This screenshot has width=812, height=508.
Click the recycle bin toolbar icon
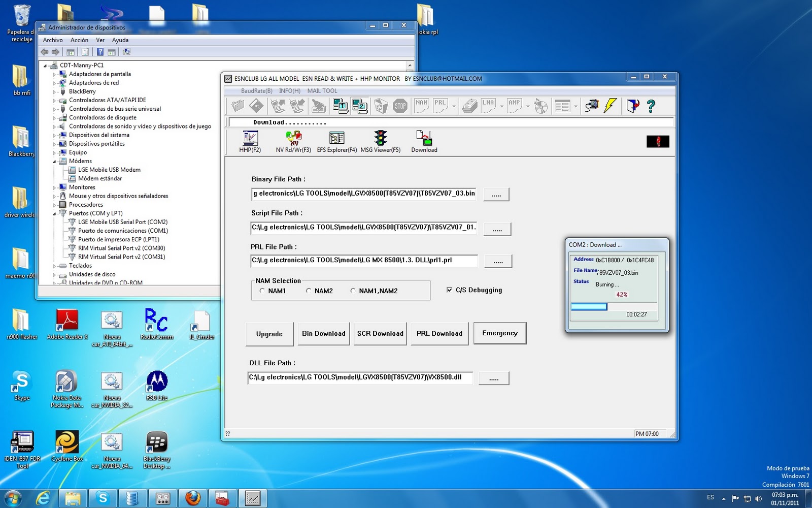381,106
